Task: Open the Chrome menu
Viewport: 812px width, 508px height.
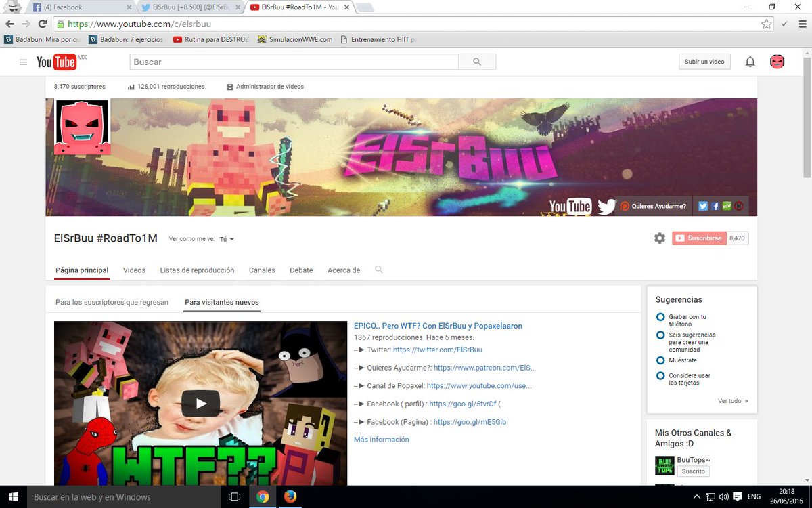Action: [x=802, y=24]
